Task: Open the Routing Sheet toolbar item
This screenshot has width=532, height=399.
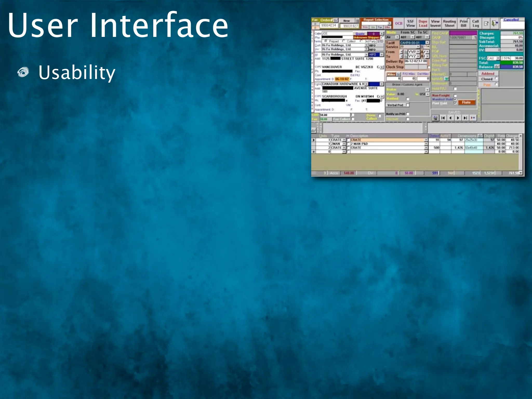Action: tap(449, 23)
